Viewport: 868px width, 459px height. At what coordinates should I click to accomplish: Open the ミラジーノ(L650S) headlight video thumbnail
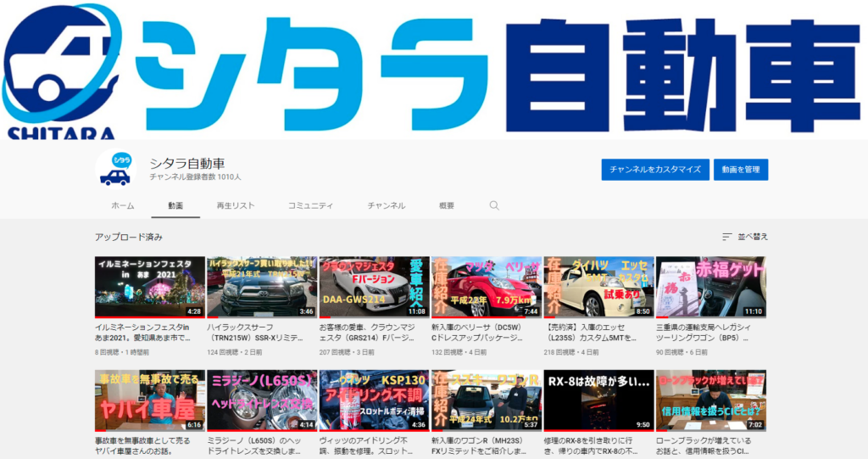tap(262, 400)
